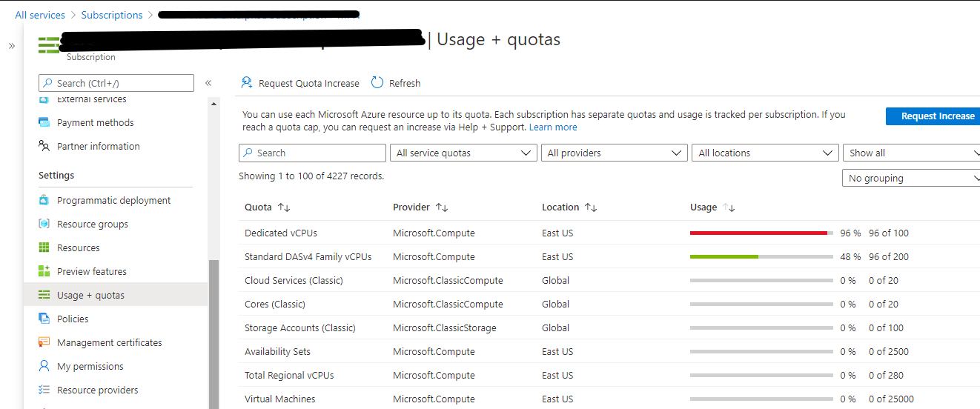Click the green Standard DASv4 usage bar
Image resolution: width=980 pixels, height=409 pixels.
[x=761, y=256]
